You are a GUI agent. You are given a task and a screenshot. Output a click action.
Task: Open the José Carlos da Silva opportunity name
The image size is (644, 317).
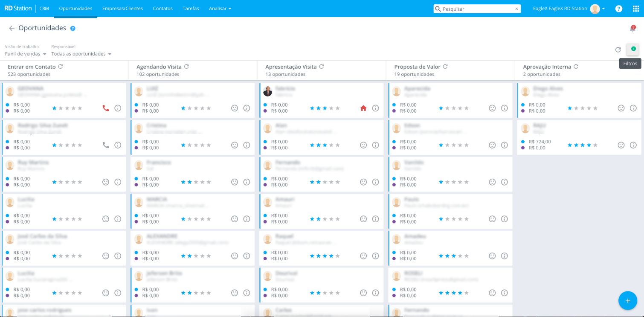click(x=42, y=236)
